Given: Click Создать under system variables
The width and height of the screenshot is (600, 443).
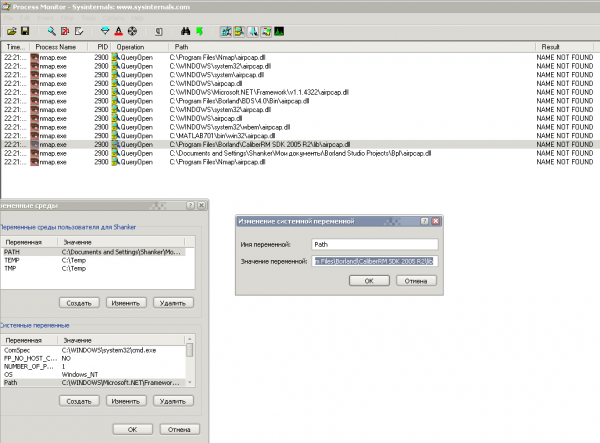Looking at the screenshot, I should [79, 401].
